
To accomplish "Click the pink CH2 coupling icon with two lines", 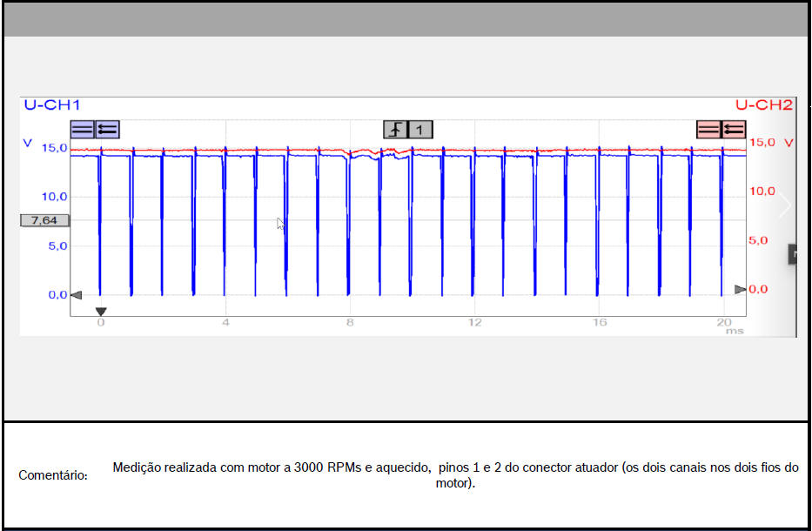I will [708, 130].
